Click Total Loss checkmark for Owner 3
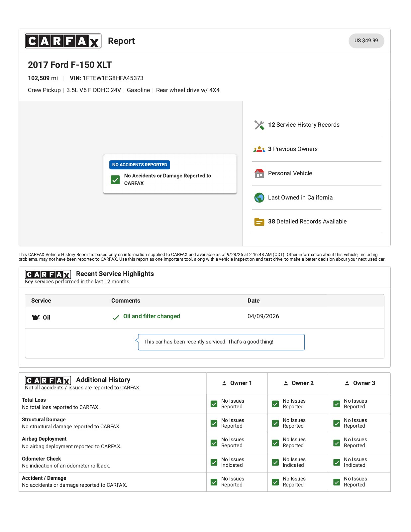The height and width of the screenshot is (532, 411). [x=337, y=404]
